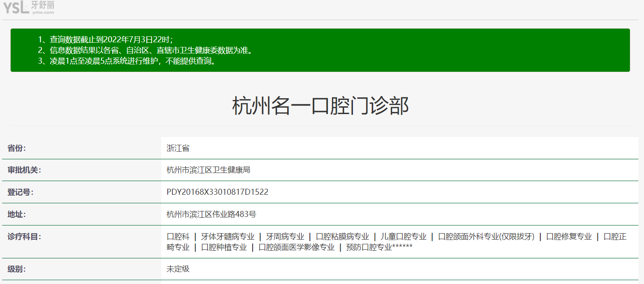
Task: Select the address 杭州市滨江区伟业路483号
Action: click(211, 214)
